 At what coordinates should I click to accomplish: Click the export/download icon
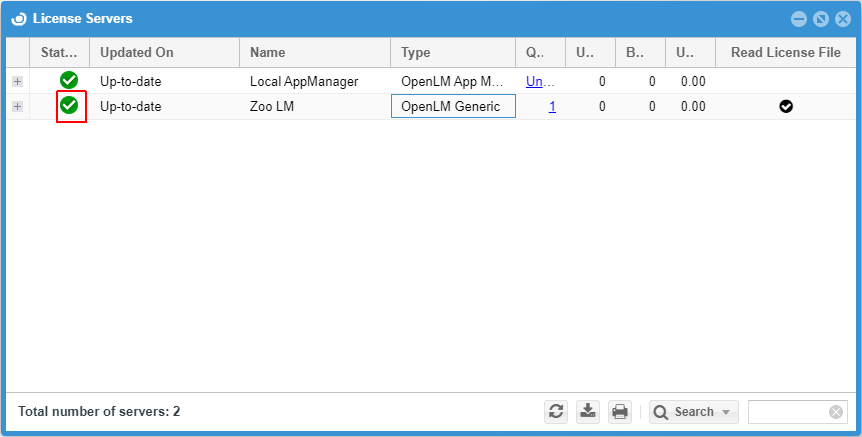coord(588,411)
